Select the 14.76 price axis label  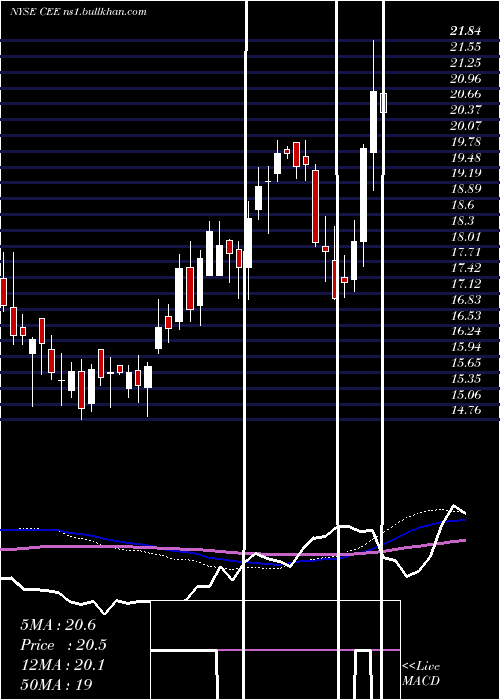pyautogui.click(x=465, y=410)
